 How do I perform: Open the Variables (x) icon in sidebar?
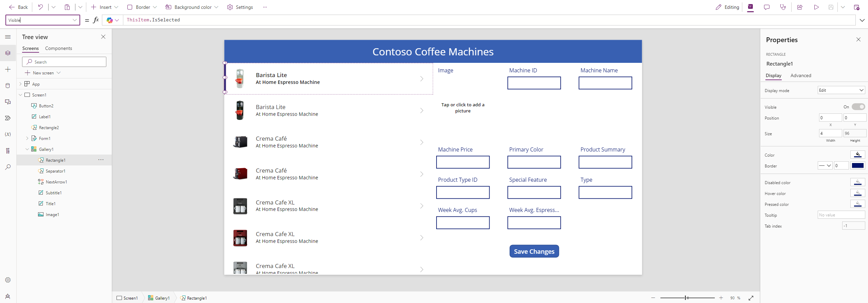click(8, 134)
